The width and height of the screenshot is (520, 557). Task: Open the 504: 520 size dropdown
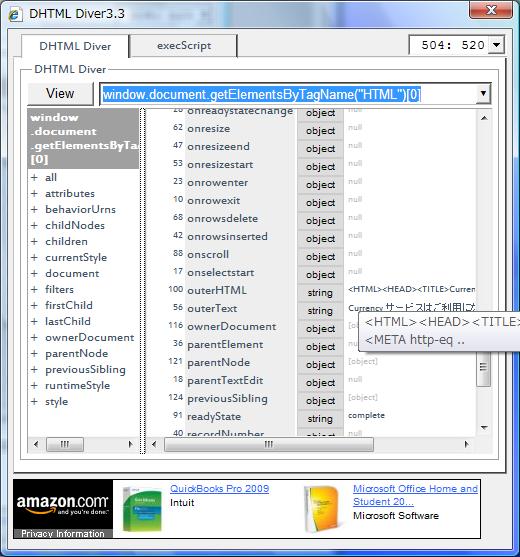coord(497,45)
